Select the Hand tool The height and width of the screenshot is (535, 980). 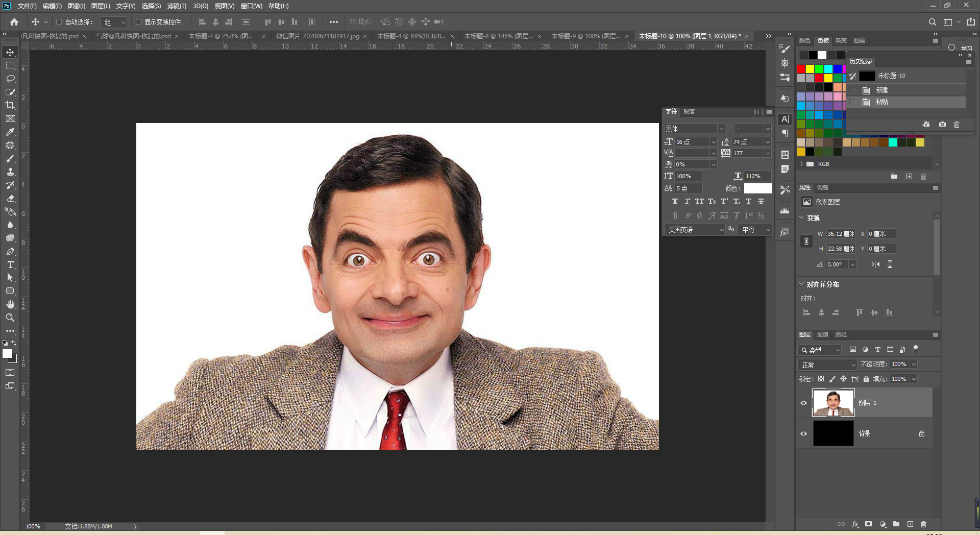(x=10, y=304)
